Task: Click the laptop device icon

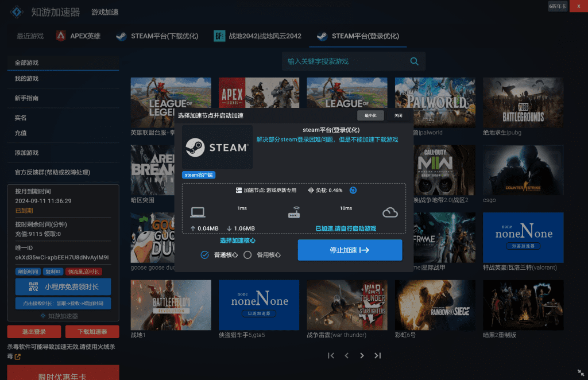Action: 198,212
